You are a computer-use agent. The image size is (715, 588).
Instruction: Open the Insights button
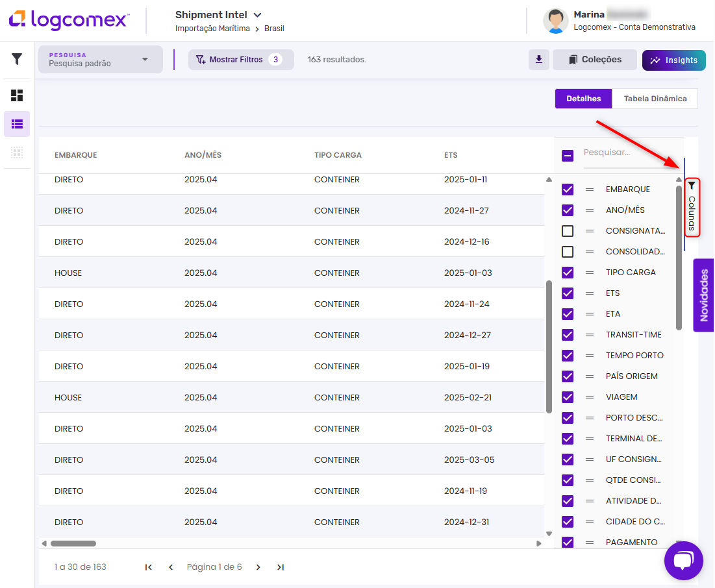[x=673, y=60]
